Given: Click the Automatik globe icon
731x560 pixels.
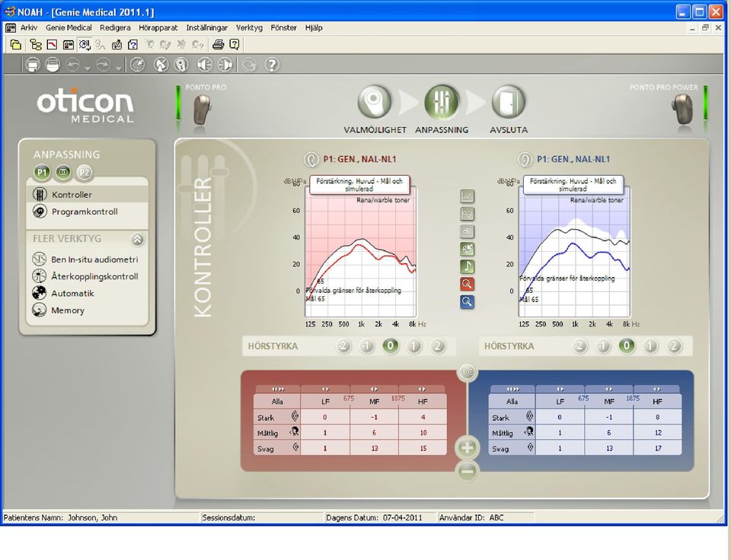Looking at the screenshot, I should tap(39, 293).
